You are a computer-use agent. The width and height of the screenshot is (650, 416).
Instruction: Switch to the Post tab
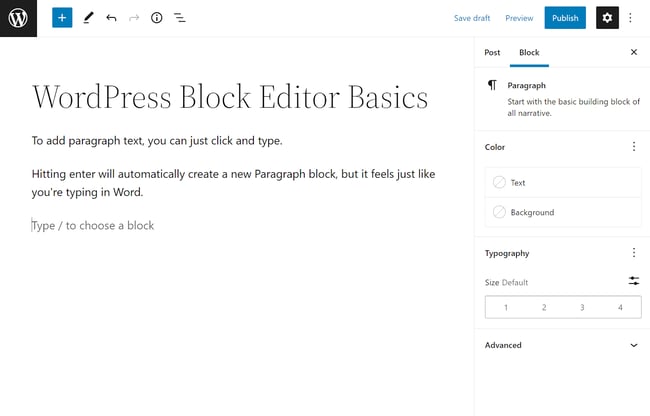pos(492,52)
